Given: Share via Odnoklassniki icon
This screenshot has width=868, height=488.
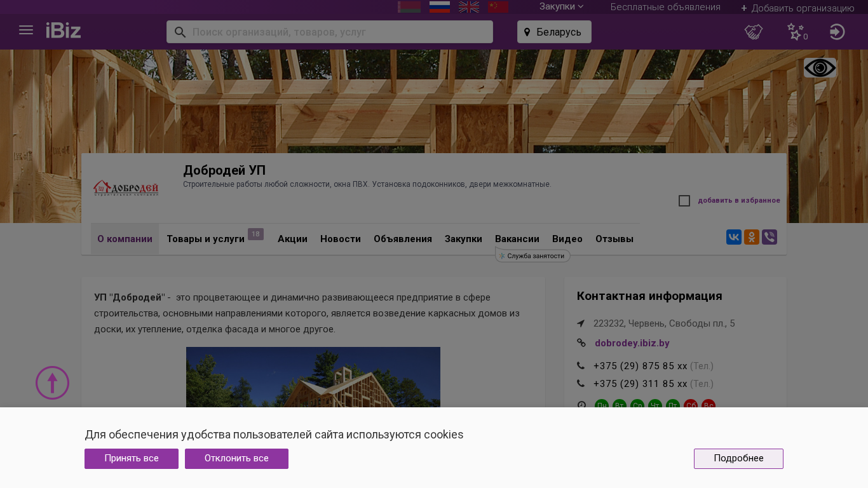Looking at the screenshot, I should (752, 237).
